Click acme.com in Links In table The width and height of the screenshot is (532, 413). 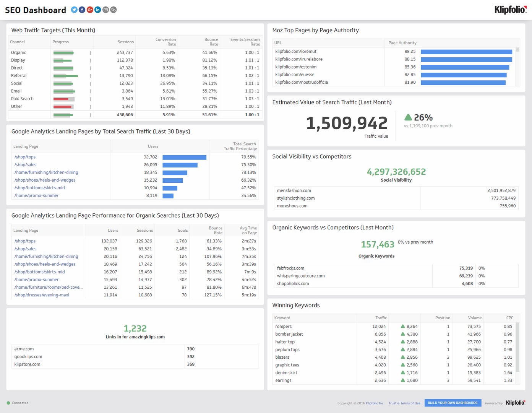tap(24, 349)
